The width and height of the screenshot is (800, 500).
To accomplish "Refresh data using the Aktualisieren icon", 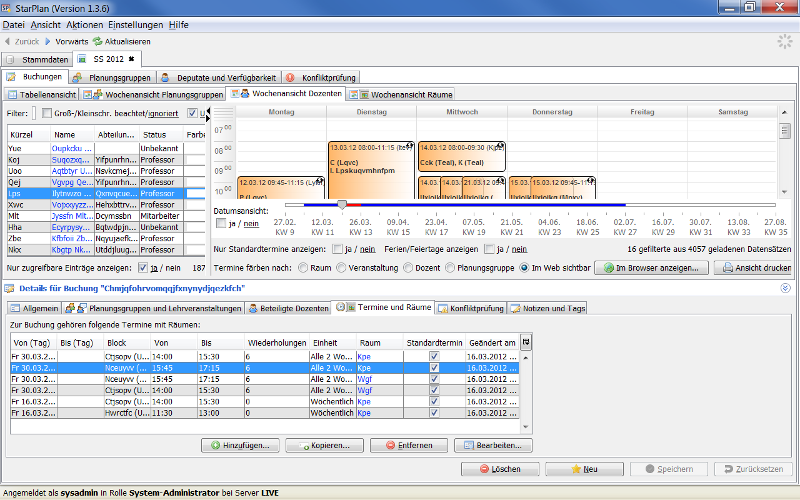I will pyautogui.click(x=97, y=41).
